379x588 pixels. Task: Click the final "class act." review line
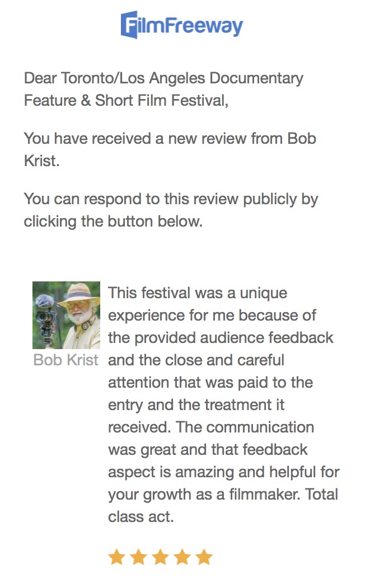(141, 517)
